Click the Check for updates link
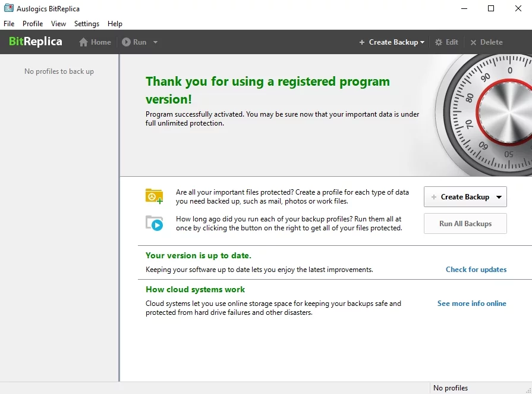 pos(476,270)
